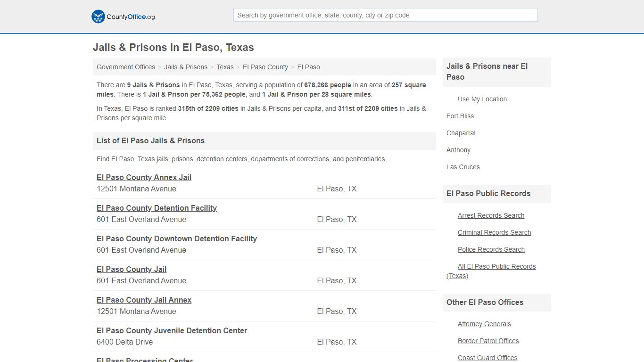This screenshot has width=644, height=362.
Task: Click the 12501 Montana Avenue address under Annex Jail
Action: 136,189
